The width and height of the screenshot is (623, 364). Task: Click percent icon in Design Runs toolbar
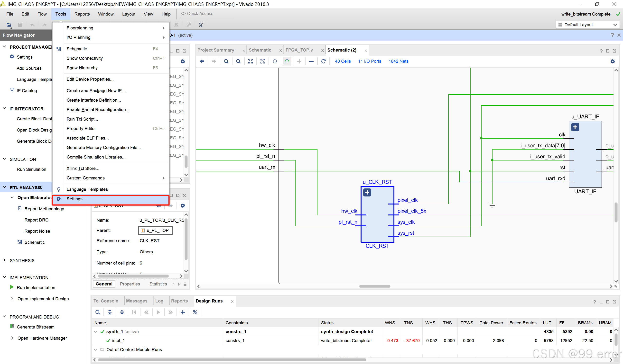pyautogui.click(x=195, y=312)
